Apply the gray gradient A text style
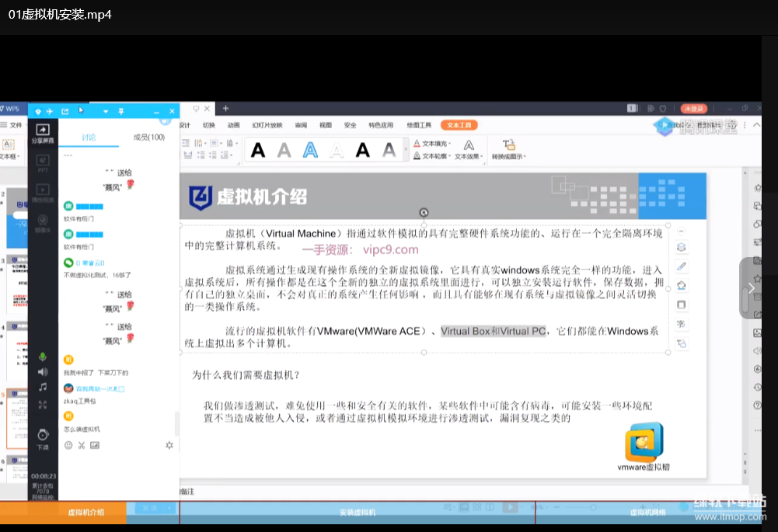 (x=389, y=150)
